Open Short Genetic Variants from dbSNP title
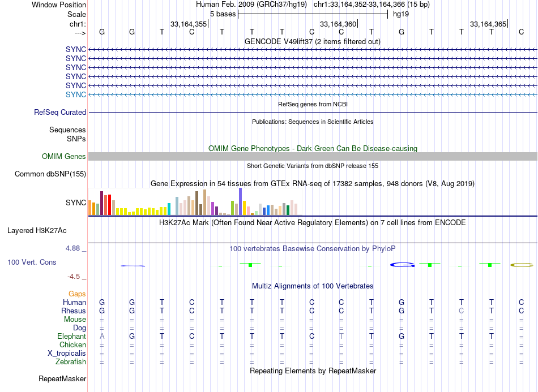 pos(313,166)
